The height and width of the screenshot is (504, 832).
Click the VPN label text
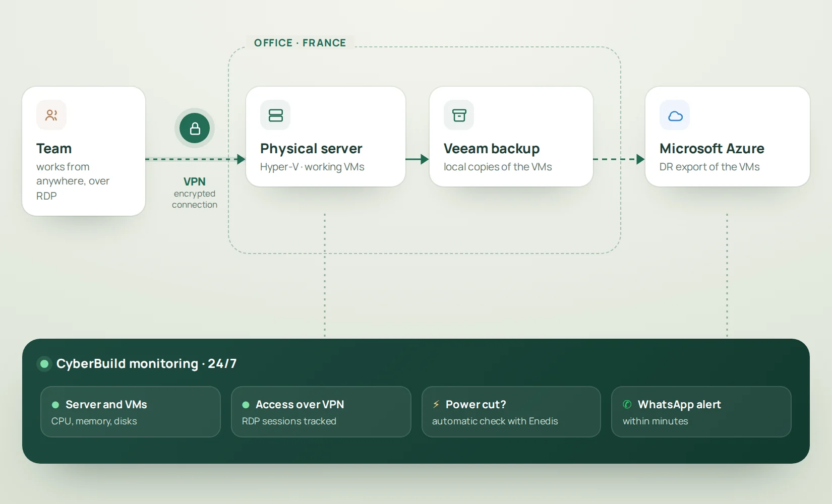pyautogui.click(x=195, y=181)
